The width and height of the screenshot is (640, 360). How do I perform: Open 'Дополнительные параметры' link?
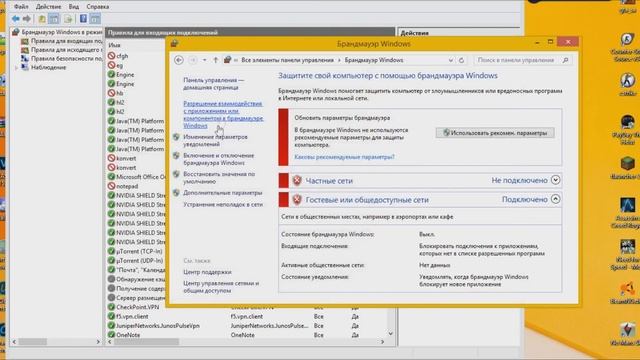222,193
